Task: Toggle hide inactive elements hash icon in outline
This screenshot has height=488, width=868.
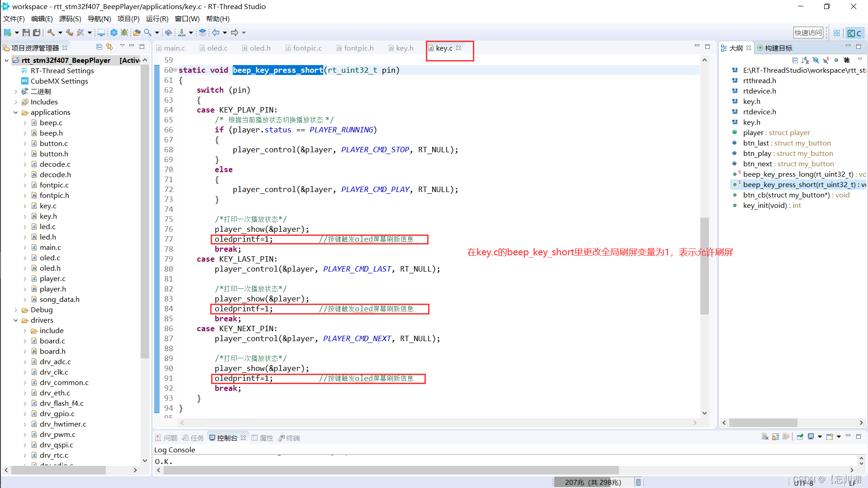Action: click(847, 60)
